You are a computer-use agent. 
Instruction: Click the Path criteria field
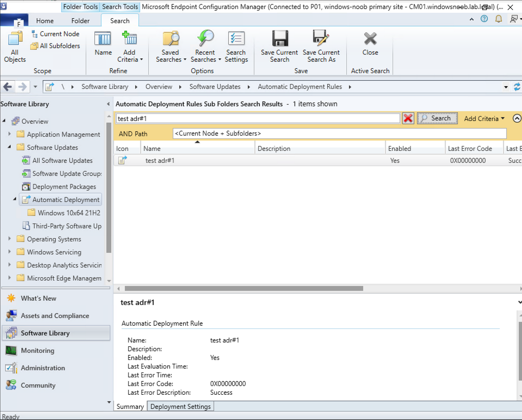coord(339,134)
